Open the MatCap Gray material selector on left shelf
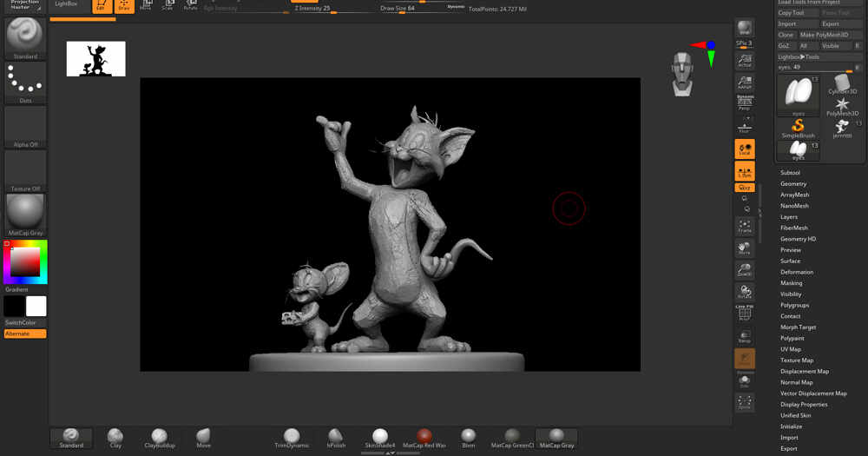The height and width of the screenshot is (456, 868). [25, 215]
